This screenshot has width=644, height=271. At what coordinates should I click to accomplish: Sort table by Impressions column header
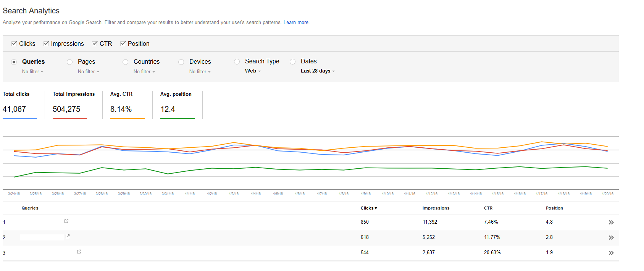pos(436,208)
